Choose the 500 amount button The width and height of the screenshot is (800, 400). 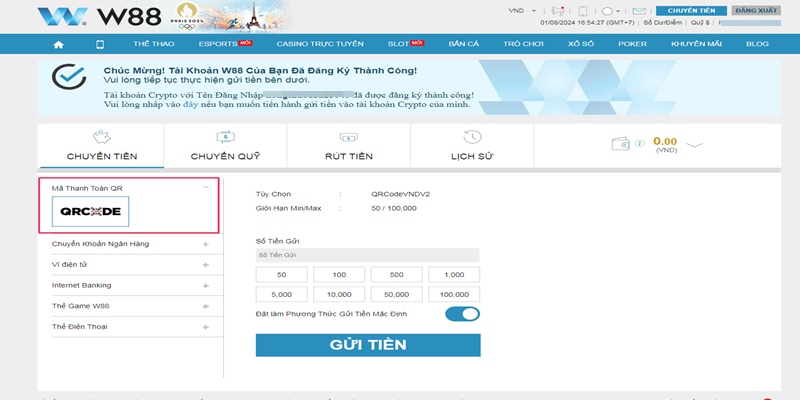396,274
